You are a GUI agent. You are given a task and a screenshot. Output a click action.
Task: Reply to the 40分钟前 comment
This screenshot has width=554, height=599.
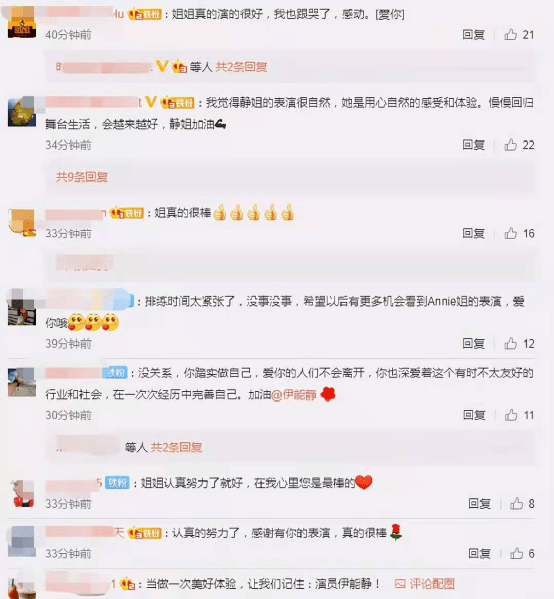[473, 35]
